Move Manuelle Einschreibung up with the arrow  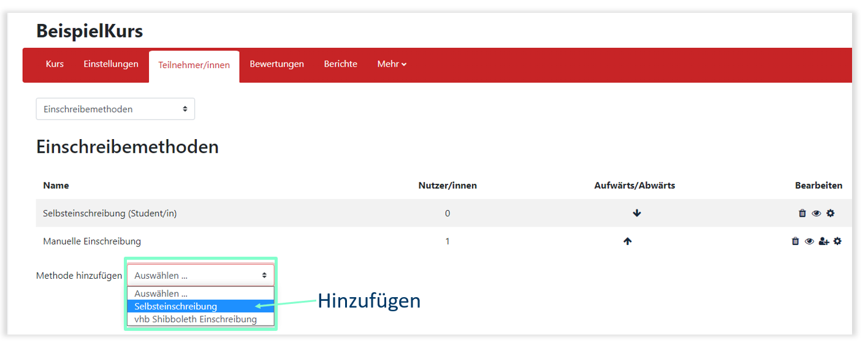click(x=627, y=241)
